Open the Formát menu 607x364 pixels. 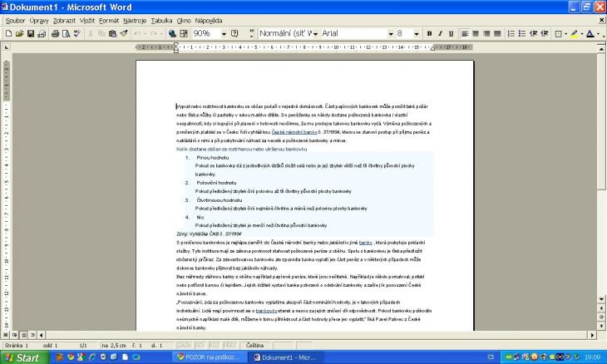pos(109,21)
